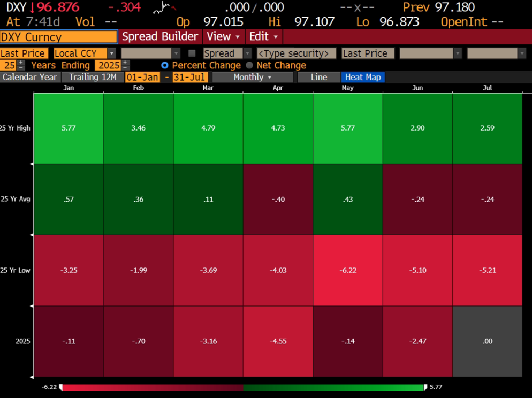Screen dimensions: 532x398
Task: Switch to the Trailing 12M tab
Action: pos(93,77)
